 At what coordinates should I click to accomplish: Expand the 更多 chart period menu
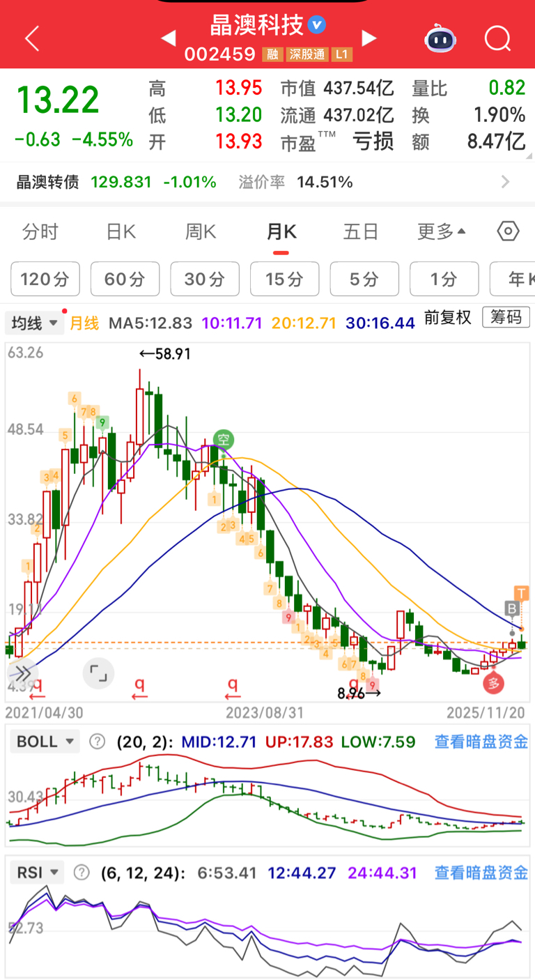[442, 231]
